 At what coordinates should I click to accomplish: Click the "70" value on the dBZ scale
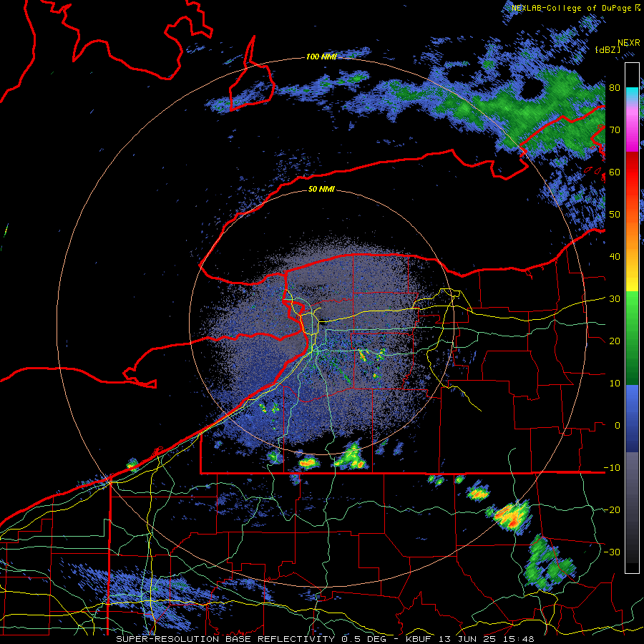(615, 130)
